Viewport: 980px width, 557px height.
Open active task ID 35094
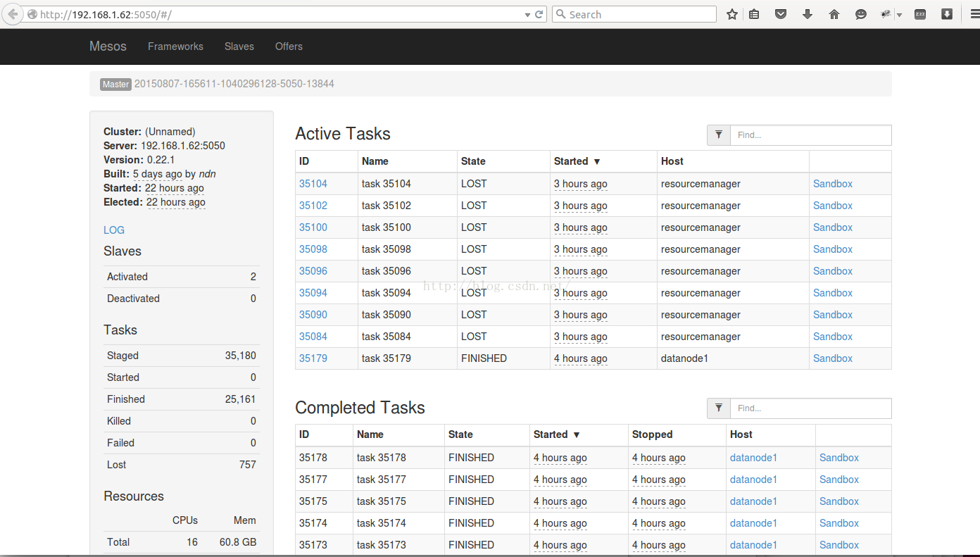tap(313, 293)
